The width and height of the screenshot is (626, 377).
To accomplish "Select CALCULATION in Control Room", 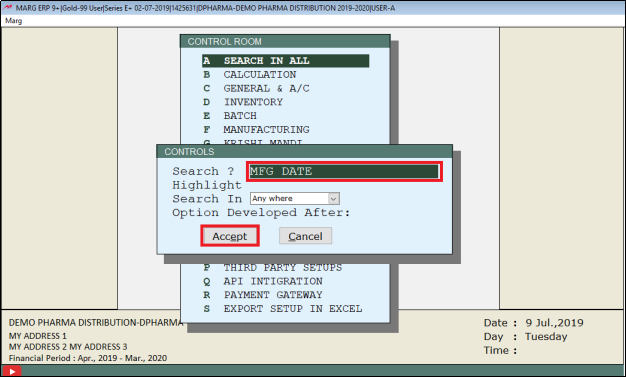I will coord(260,75).
